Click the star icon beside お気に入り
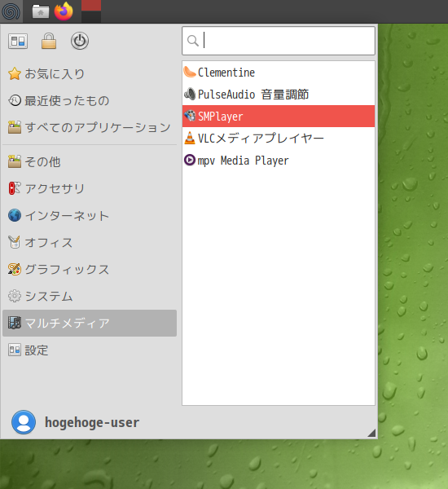The width and height of the screenshot is (448, 489). 15,74
